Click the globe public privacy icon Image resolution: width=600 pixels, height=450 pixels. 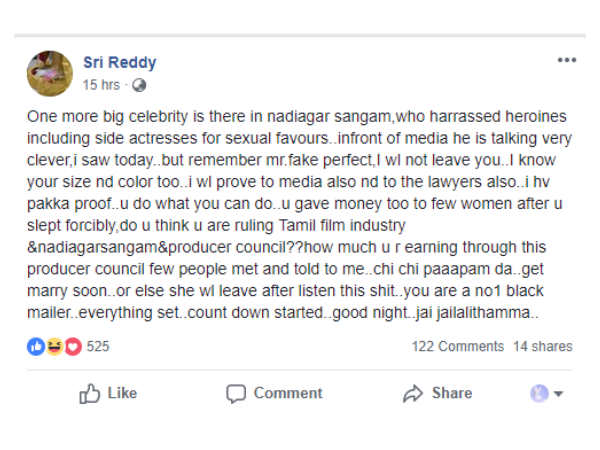click(x=139, y=85)
